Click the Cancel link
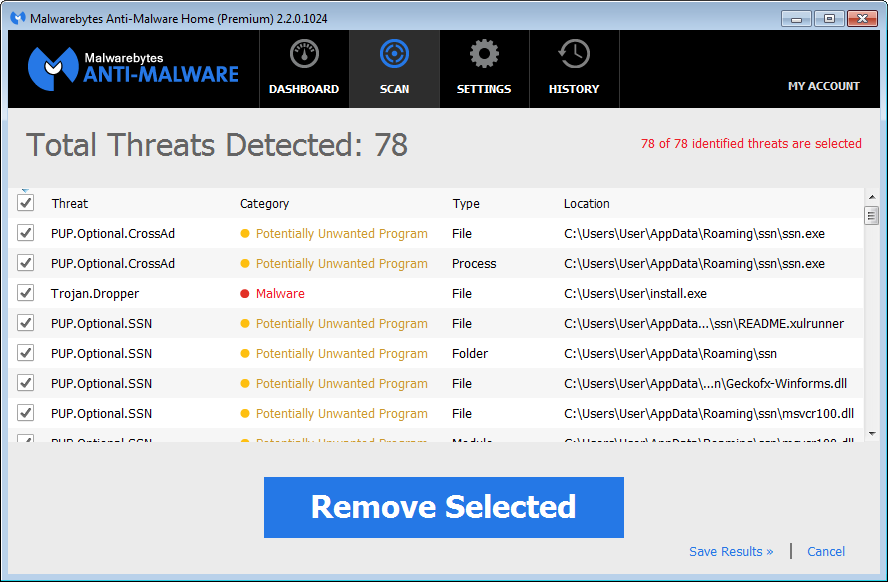Image resolution: width=888 pixels, height=582 pixels. pos(826,551)
